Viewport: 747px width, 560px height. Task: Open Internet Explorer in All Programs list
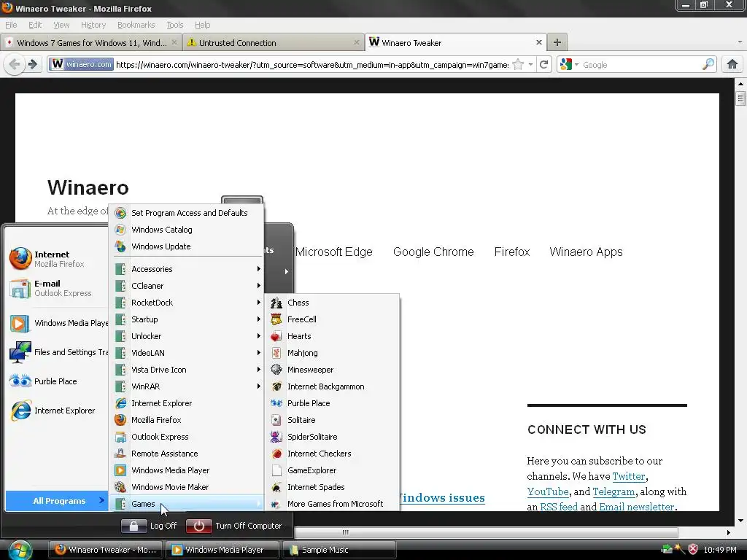click(x=187, y=403)
